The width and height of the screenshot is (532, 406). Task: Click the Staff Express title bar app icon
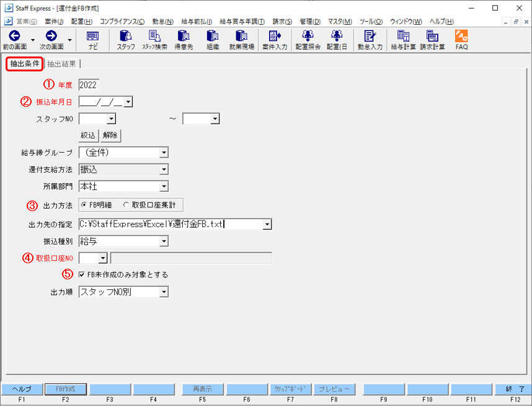point(9,8)
